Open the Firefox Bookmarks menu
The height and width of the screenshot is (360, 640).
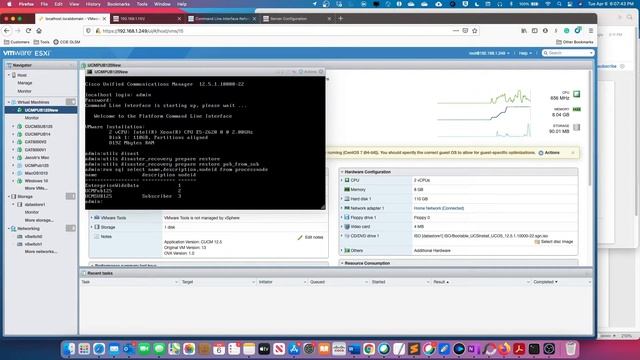tap(118, 4)
